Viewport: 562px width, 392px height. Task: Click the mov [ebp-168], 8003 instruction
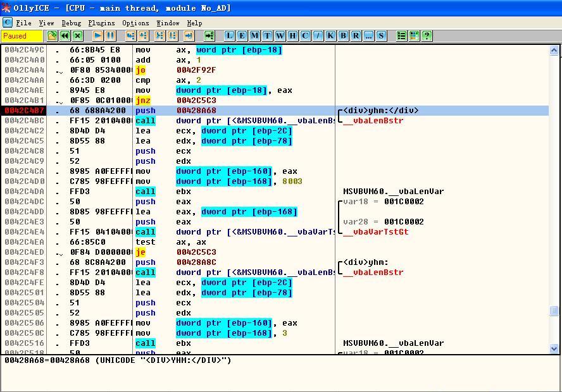click(219, 181)
